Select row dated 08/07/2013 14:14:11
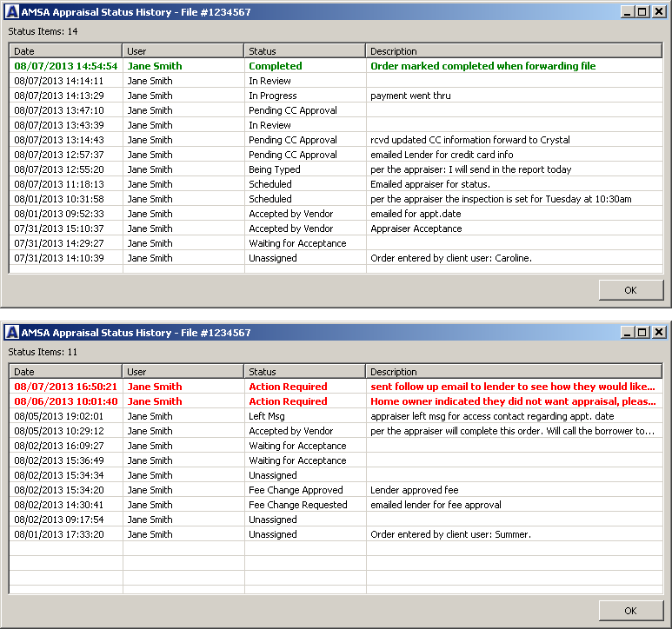The width and height of the screenshot is (672, 629). 336,81
